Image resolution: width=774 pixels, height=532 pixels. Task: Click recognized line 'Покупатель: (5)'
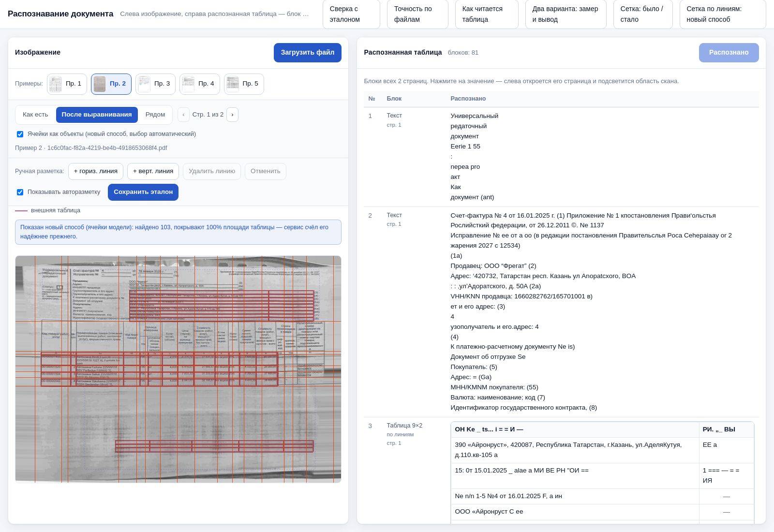pyautogui.click(x=474, y=367)
